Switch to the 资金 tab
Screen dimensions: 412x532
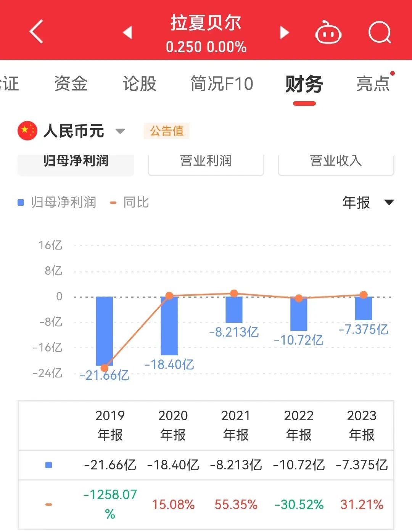[x=71, y=84]
